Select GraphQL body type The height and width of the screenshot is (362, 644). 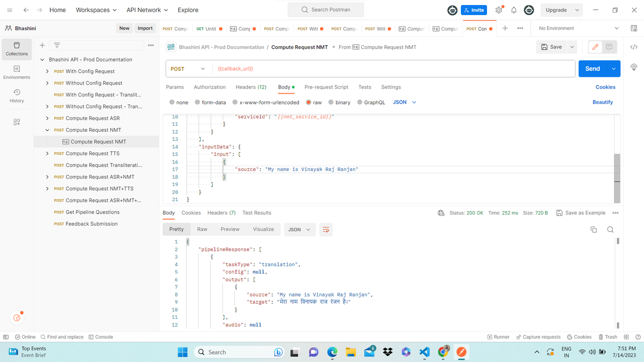[371, 102]
